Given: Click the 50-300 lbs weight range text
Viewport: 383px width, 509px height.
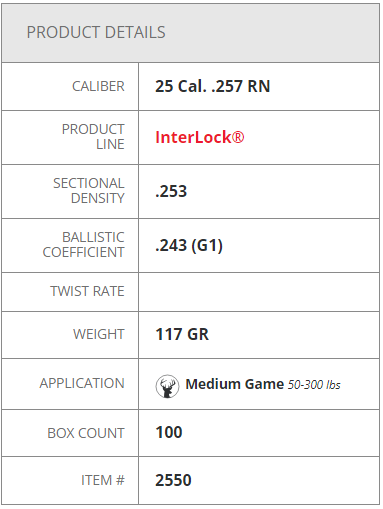Looking at the screenshot, I should click(314, 385).
